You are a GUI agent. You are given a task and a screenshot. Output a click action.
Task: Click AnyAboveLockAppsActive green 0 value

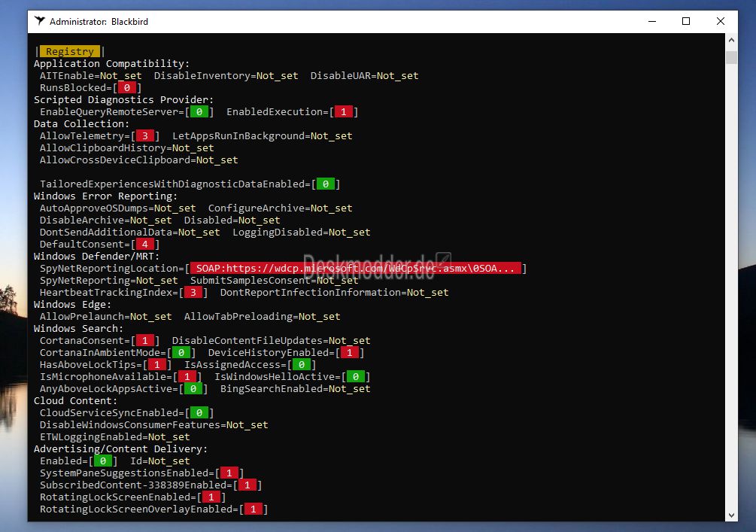[193, 389]
